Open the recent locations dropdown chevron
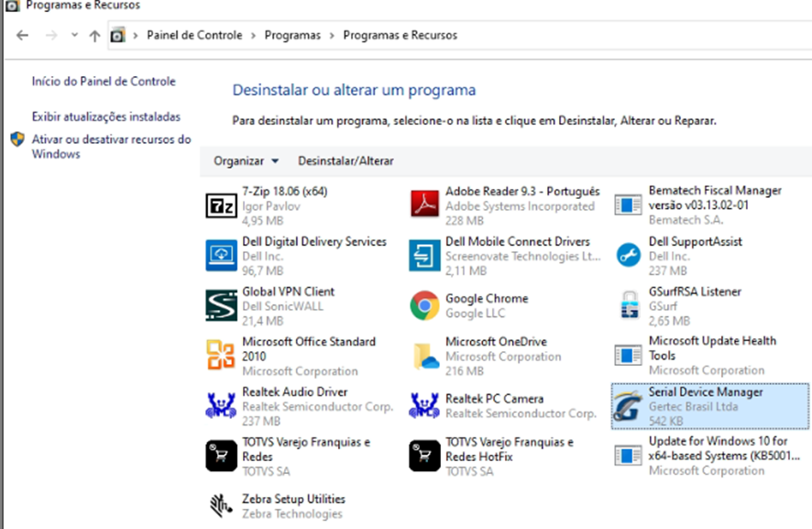Screen dimensions: 812x529 [74, 35]
